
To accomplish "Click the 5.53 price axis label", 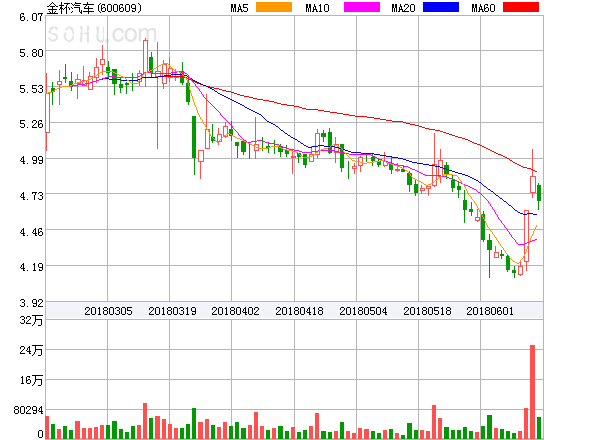I will [x=31, y=89].
